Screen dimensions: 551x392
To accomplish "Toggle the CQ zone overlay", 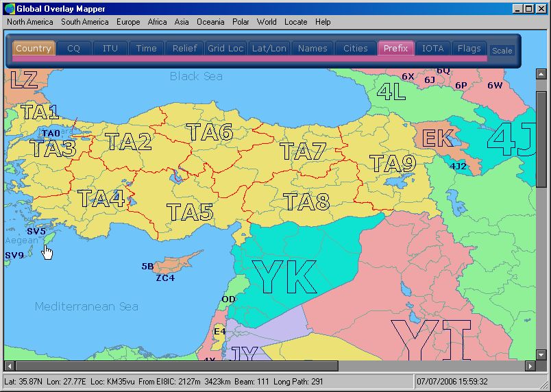I will [x=74, y=48].
